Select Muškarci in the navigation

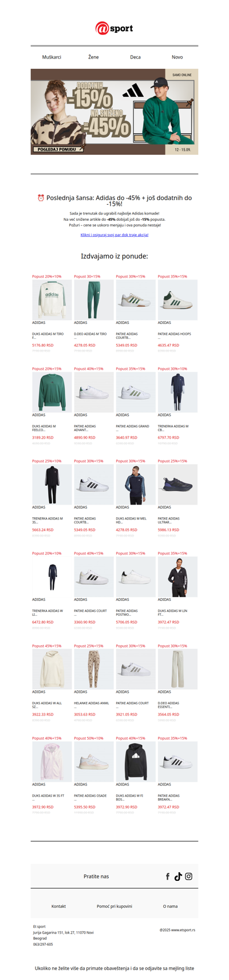pos(52,57)
